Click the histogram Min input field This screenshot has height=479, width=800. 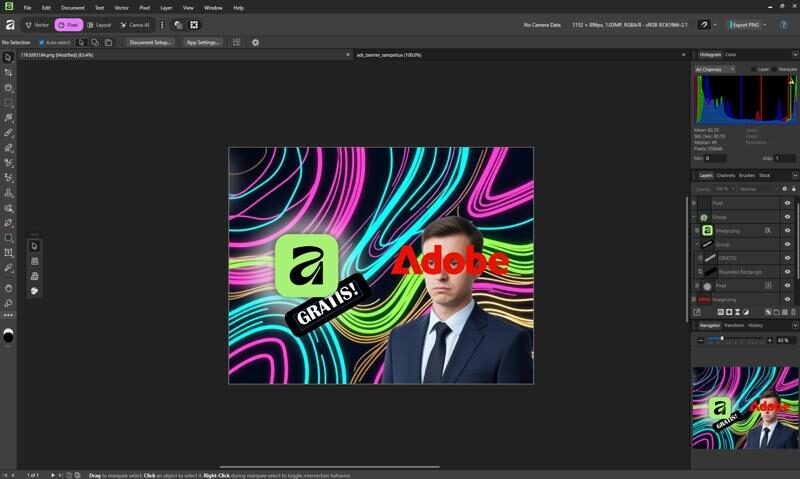tap(715, 158)
